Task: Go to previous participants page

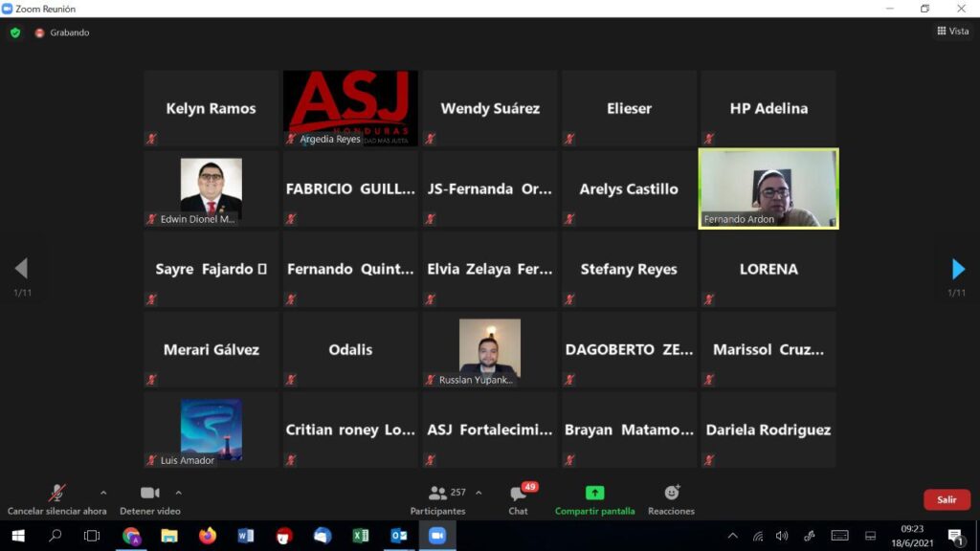Action: pyautogui.click(x=21, y=269)
